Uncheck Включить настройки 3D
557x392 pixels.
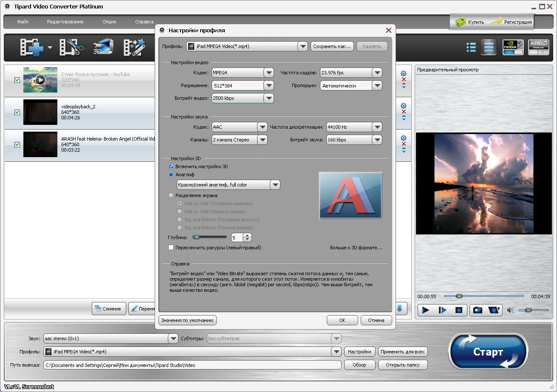click(x=171, y=166)
